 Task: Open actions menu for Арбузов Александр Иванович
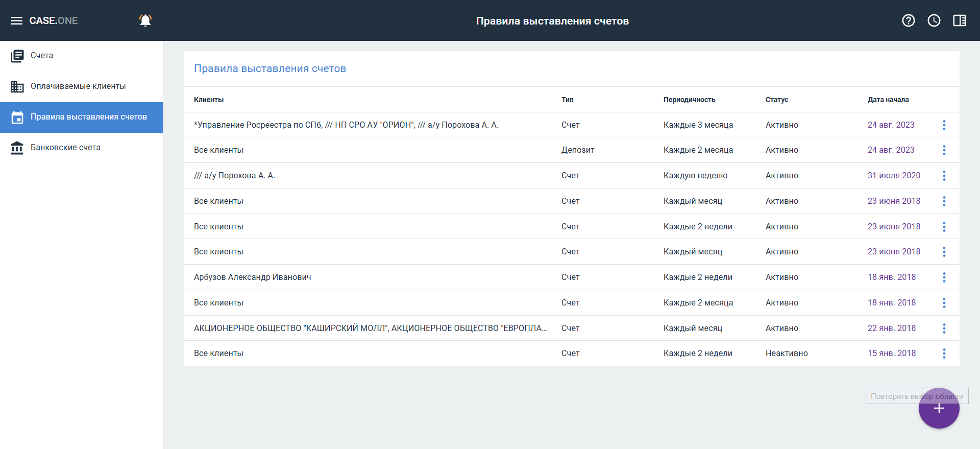click(x=944, y=277)
